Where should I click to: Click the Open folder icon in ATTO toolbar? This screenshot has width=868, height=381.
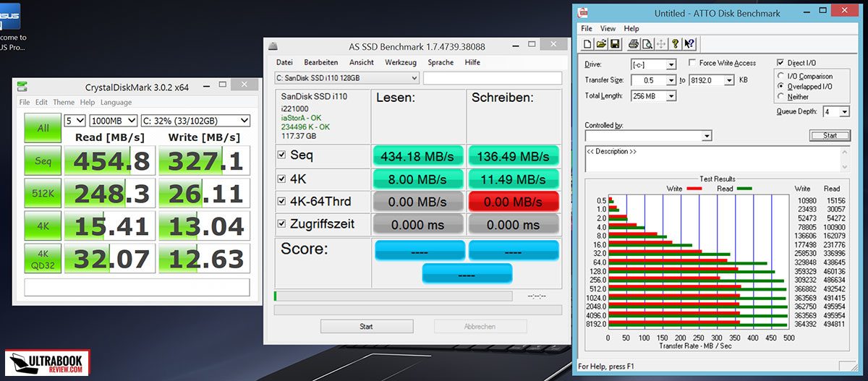click(x=601, y=44)
